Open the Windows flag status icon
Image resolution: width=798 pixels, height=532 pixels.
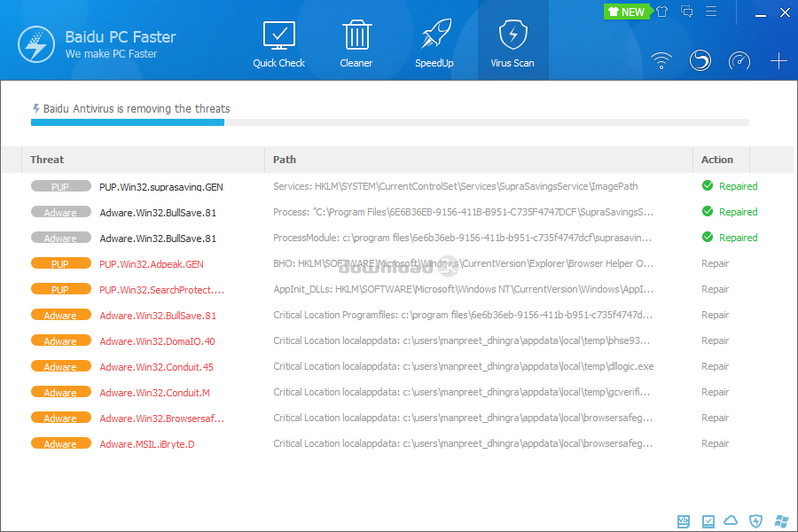(781, 520)
